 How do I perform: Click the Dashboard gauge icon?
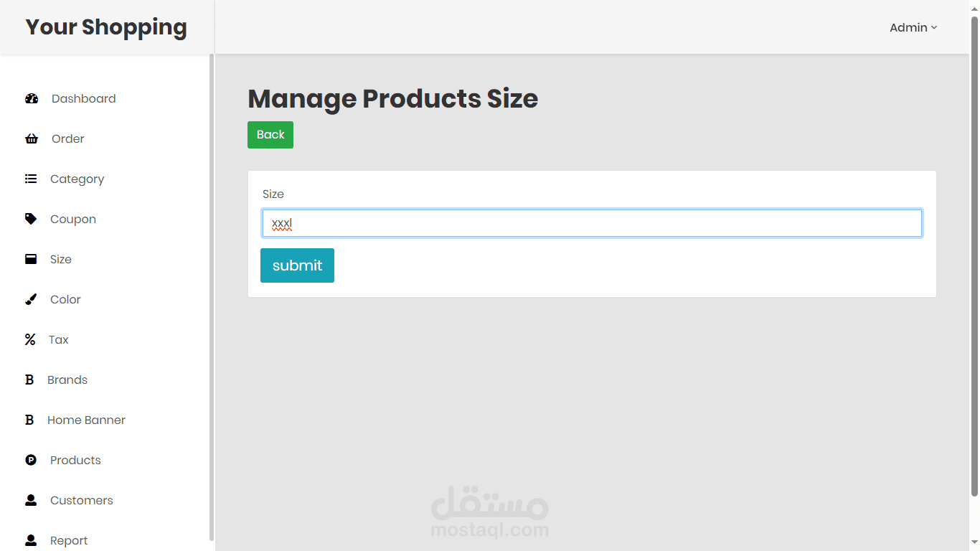pyautogui.click(x=32, y=99)
